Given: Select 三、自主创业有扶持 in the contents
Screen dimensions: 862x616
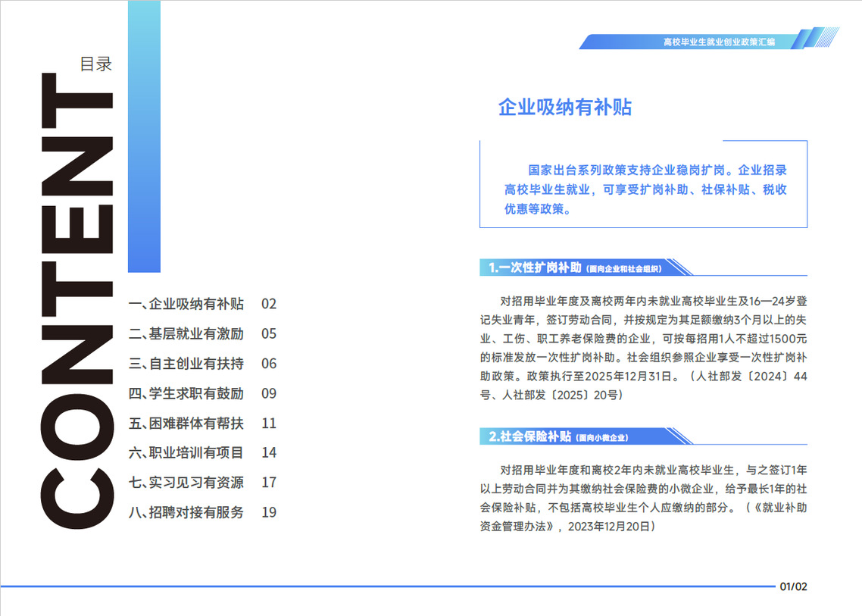Looking at the screenshot, I should tap(186, 364).
